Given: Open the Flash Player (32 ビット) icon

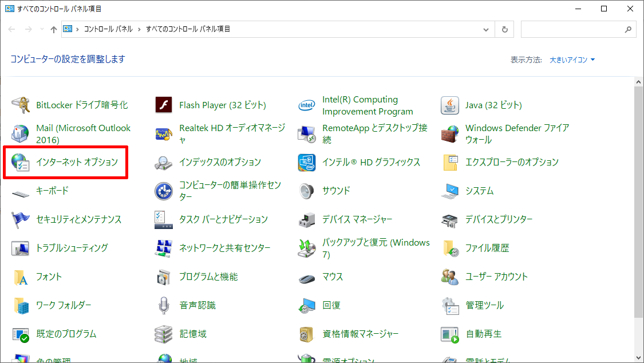Looking at the screenshot, I should point(164,105).
